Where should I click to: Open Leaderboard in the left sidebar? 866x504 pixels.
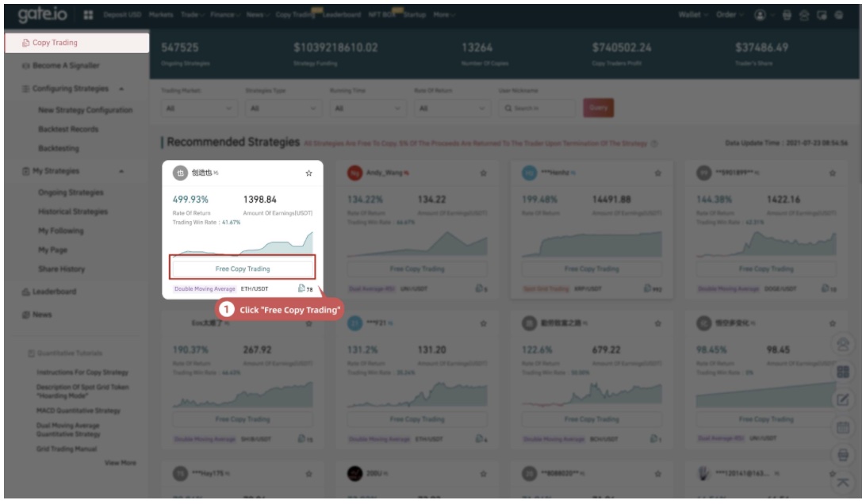pyautogui.click(x=54, y=292)
